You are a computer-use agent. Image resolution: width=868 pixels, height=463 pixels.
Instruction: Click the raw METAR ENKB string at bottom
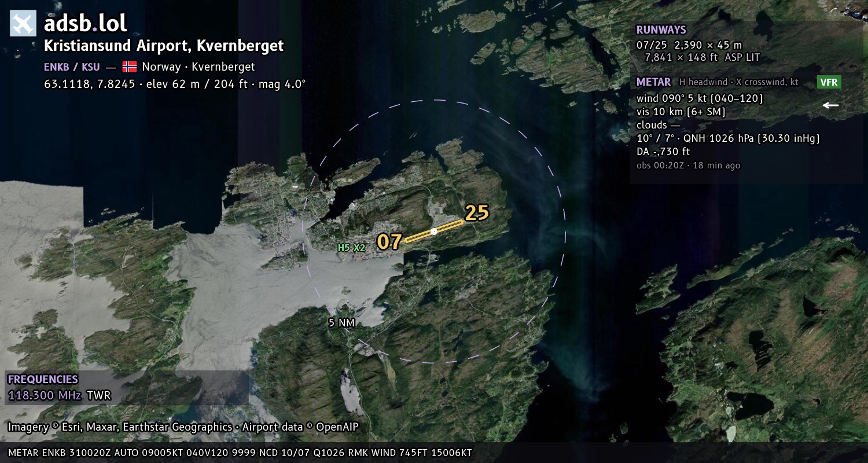click(x=240, y=453)
